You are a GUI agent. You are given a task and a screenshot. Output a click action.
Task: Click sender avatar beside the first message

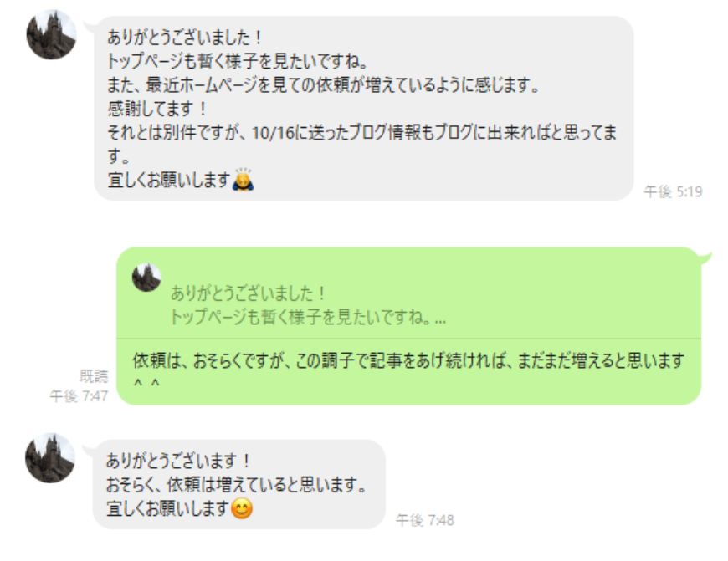(x=52, y=34)
